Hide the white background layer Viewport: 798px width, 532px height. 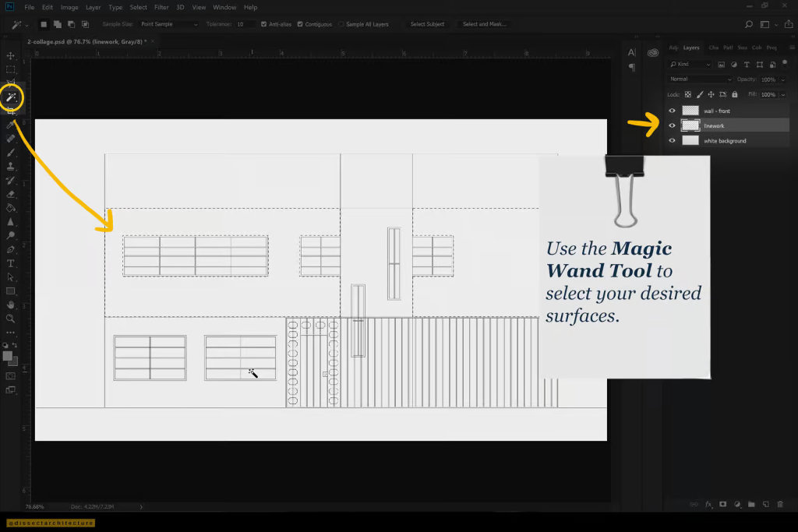pos(672,140)
